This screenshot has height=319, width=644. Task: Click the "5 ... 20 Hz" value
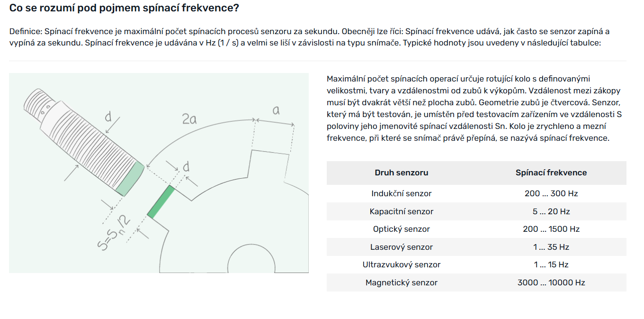pos(551,211)
